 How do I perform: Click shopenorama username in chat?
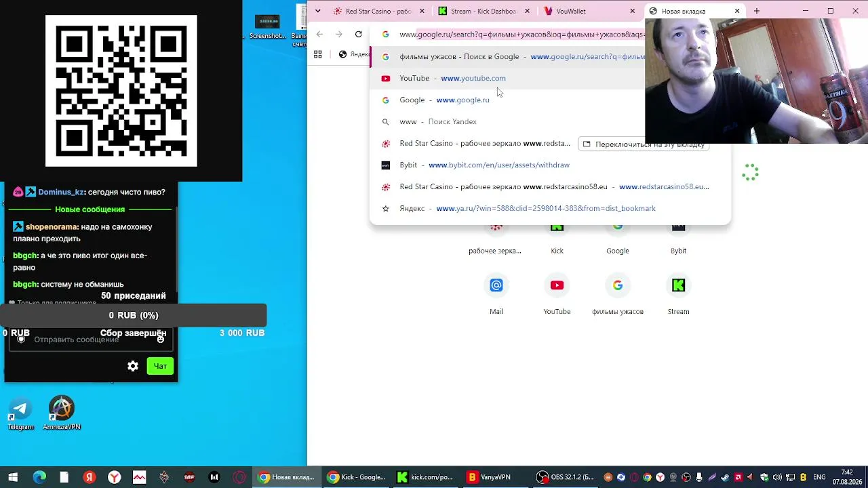click(51, 227)
